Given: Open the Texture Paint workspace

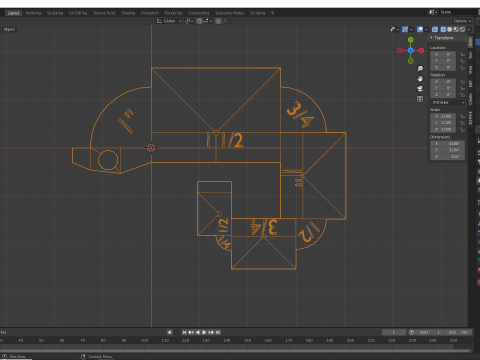Looking at the screenshot, I should coord(104,13).
